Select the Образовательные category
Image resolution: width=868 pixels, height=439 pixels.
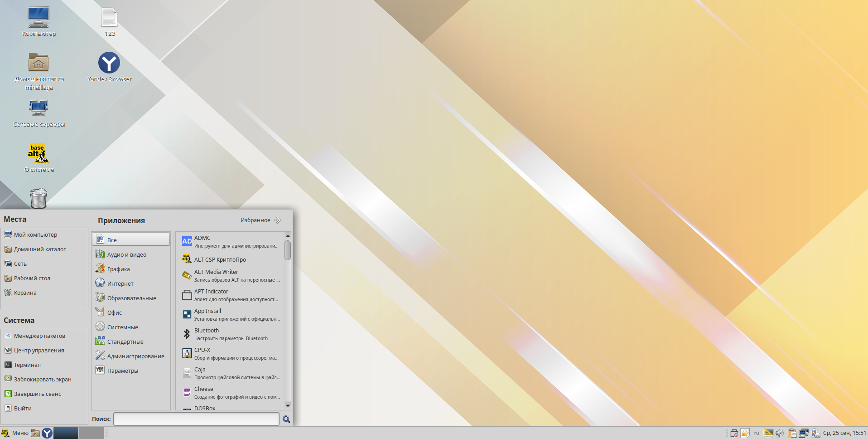click(x=131, y=298)
